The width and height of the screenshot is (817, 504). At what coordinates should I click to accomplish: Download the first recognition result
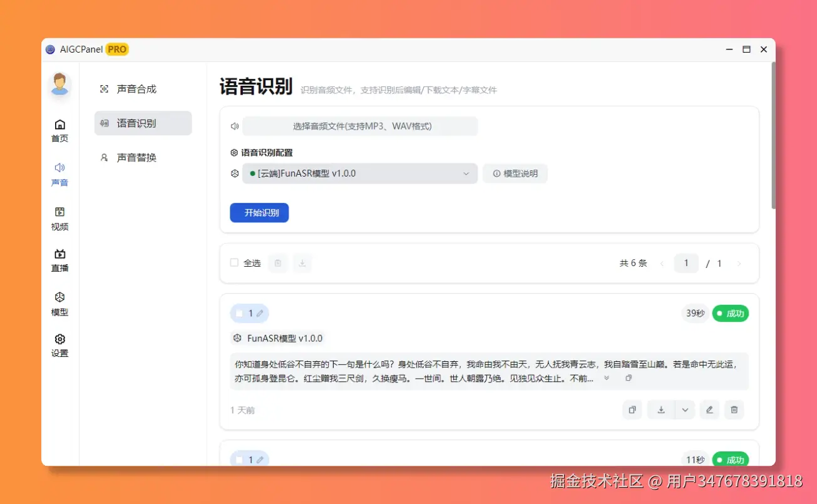(x=660, y=409)
